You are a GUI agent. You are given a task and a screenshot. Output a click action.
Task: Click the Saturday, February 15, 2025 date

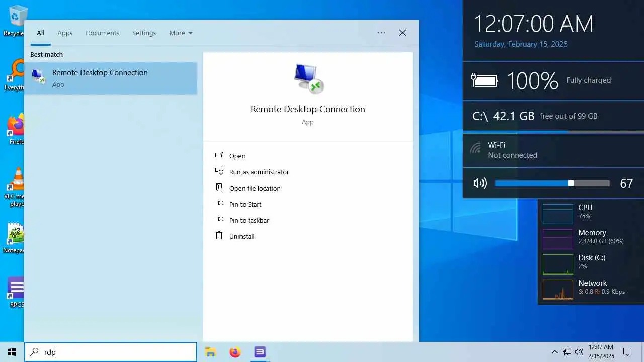521,44
